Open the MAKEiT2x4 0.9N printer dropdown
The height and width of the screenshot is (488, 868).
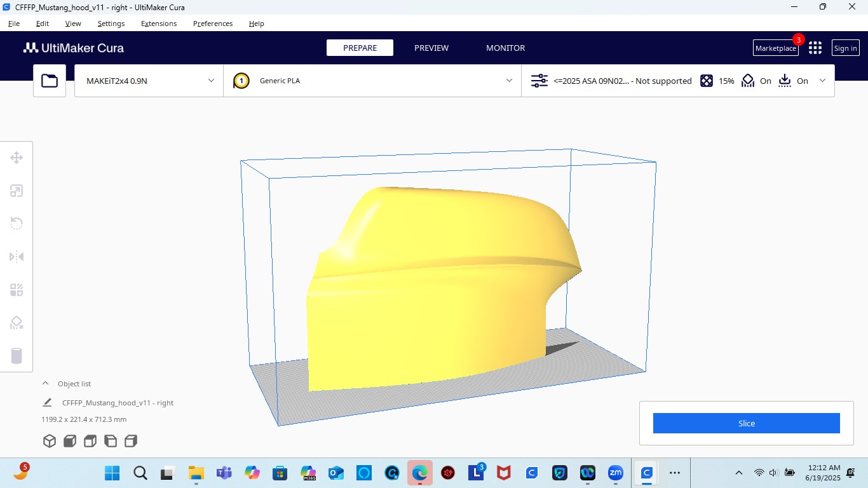click(x=149, y=81)
